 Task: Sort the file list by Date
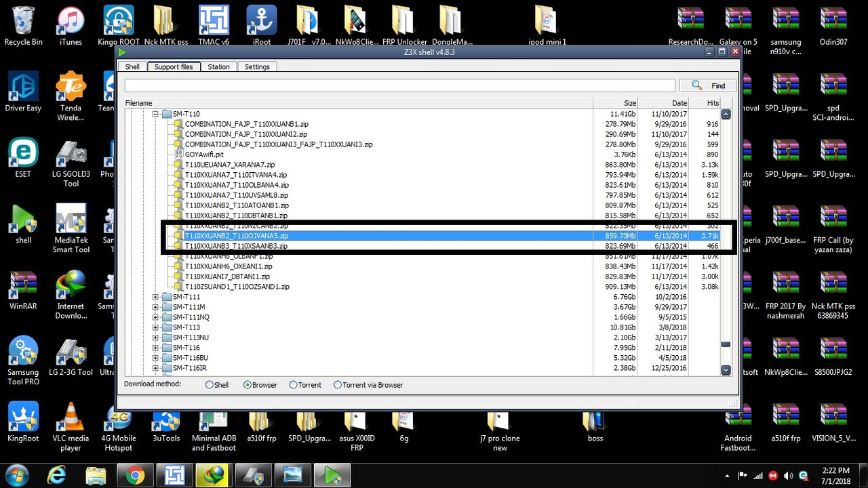click(664, 103)
